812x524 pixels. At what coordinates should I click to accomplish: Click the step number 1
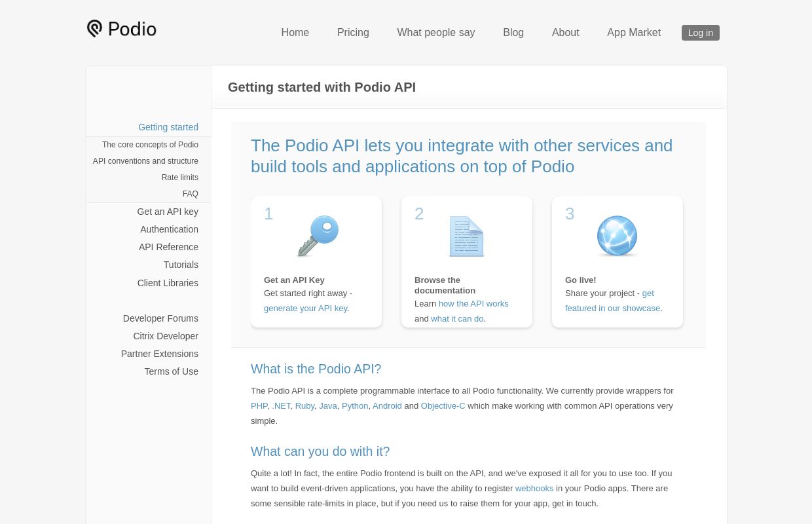coord(268,214)
